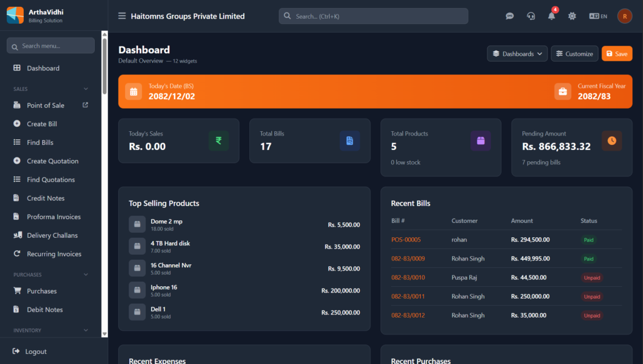
Task: Collapse the Inventory section chevron
Action: coord(86,330)
